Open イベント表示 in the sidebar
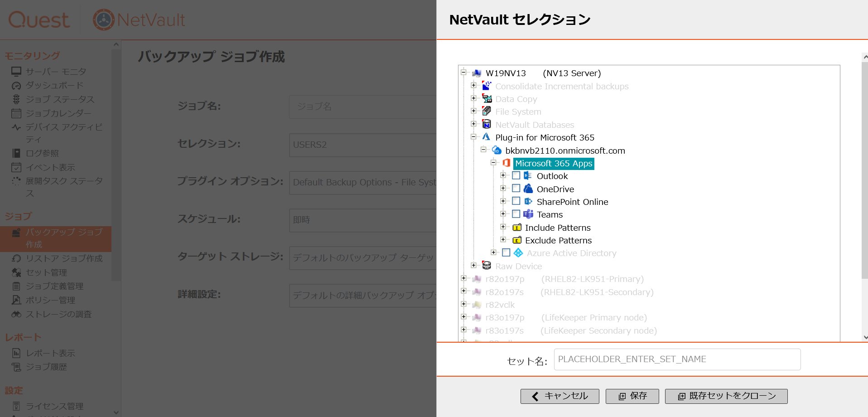The height and width of the screenshot is (417, 868). click(x=50, y=167)
